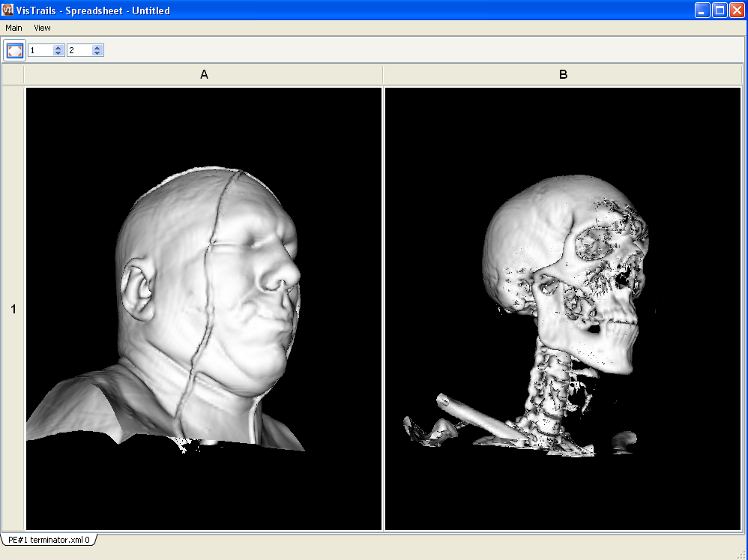Increase the column count with up arrow
Viewport: 748px width, 560px height.
pos(97,47)
